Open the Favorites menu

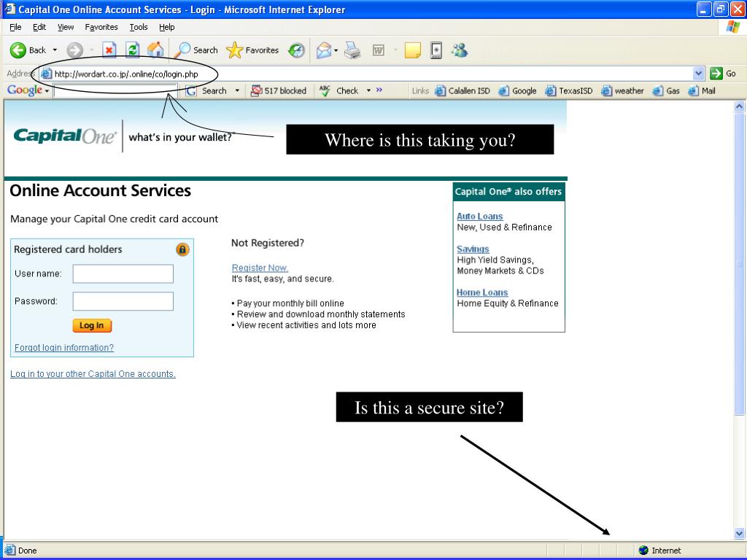tap(101, 27)
